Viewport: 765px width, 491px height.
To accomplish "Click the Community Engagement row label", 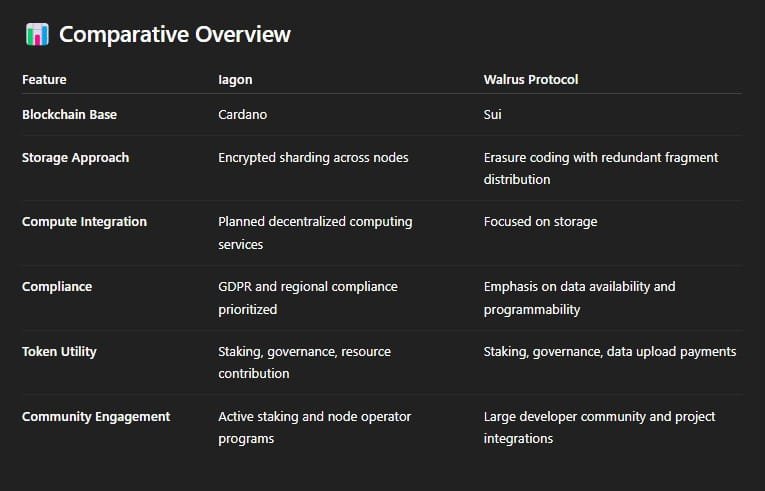I will click(x=96, y=417).
